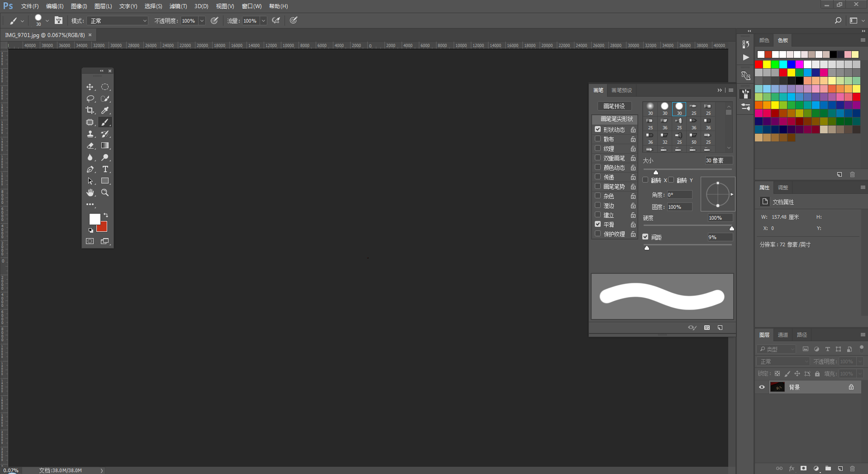Select the Horizontal Type tool
Screen dimensions: 868x474
pyautogui.click(x=105, y=169)
